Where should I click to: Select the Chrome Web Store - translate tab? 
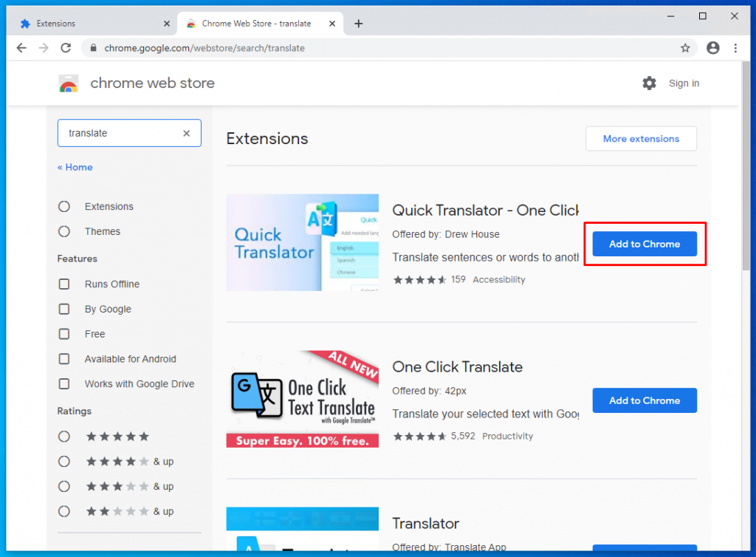[261, 23]
